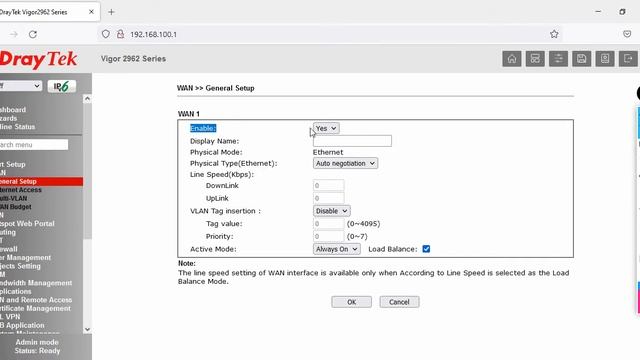Click the Admin mode status text
This screenshot has height=360, width=640.
[x=37, y=342]
